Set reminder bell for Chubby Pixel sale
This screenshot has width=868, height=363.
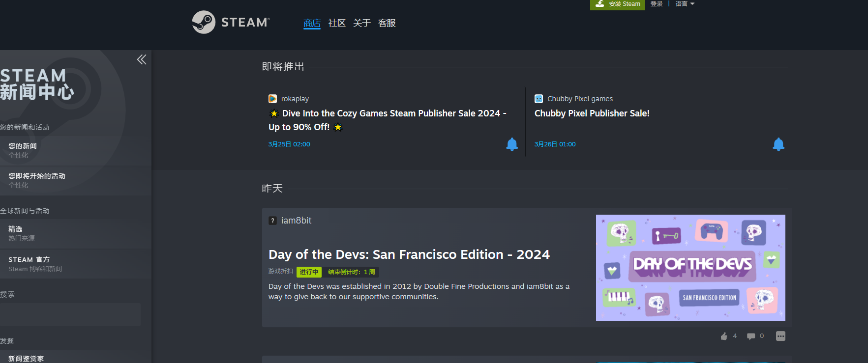(778, 144)
